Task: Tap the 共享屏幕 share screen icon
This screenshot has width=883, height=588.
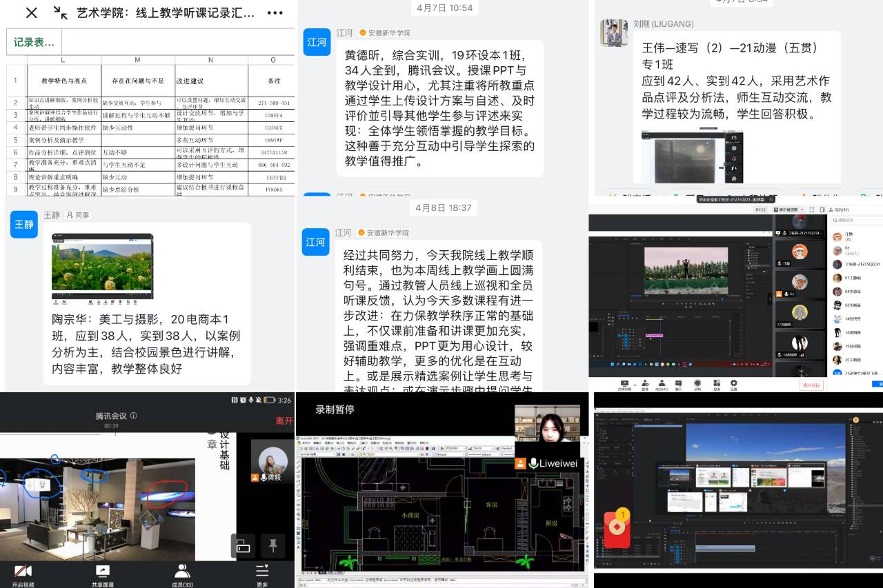Action: click(x=102, y=571)
